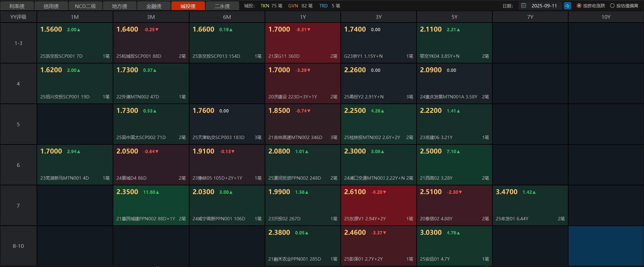Switch to the 地方债 tab
644x267 pixels.
pyautogui.click(x=120, y=6)
